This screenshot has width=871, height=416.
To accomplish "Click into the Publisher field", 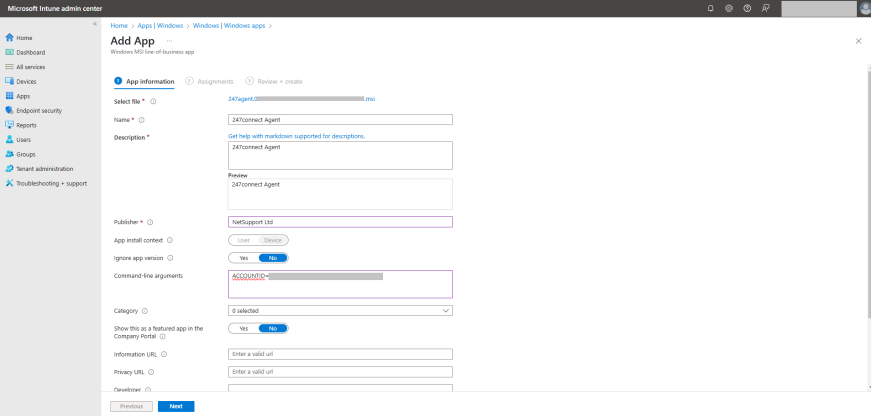I will coord(341,222).
